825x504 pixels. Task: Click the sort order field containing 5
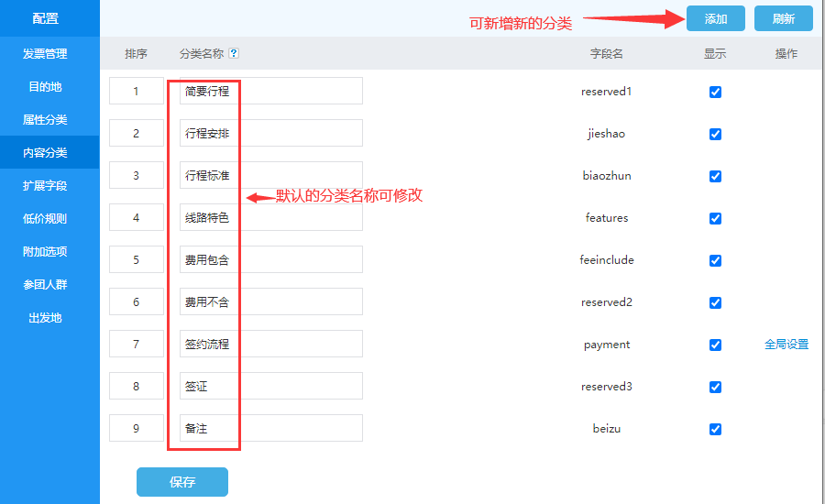[136, 260]
